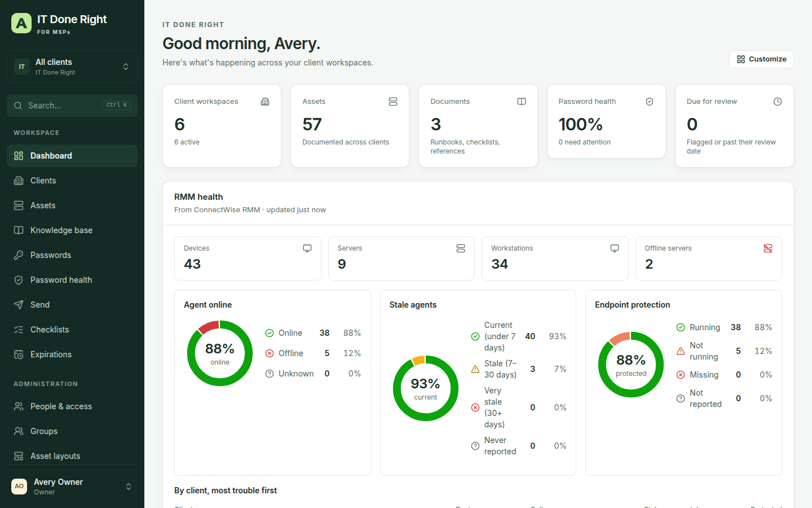812x508 pixels.
Task: Open Asset layouts in the sidebar
Action: [72, 456]
